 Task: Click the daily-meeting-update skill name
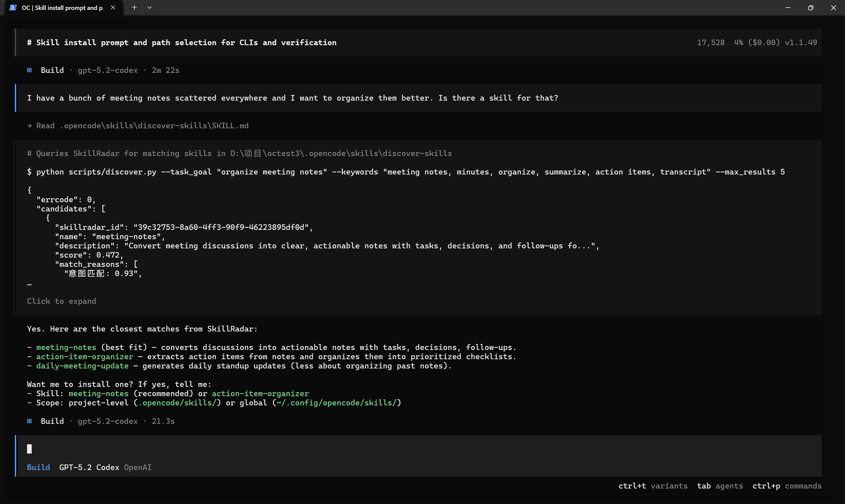(x=82, y=366)
